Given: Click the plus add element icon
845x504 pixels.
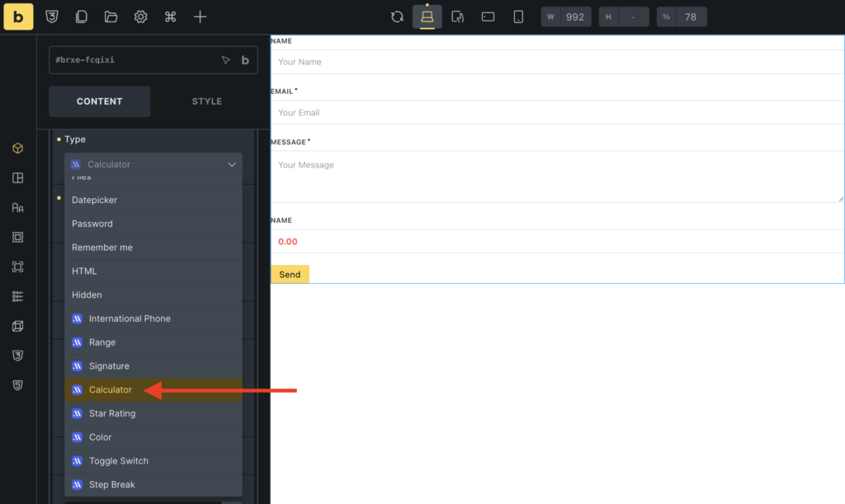Looking at the screenshot, I should pos(200,16).
